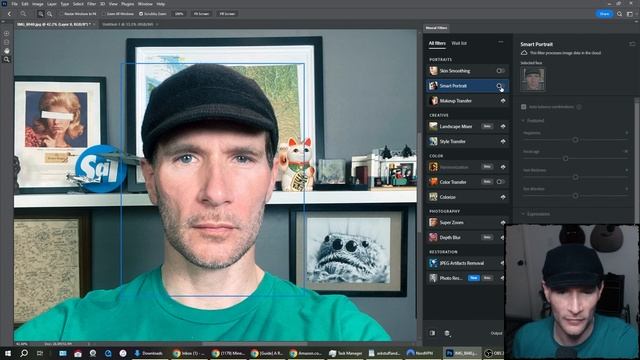Image resolution: width=640 pixels, height=360 pixels.
Task: Select the Photo Restoration filter row
Action: click(x=468, y=278)
